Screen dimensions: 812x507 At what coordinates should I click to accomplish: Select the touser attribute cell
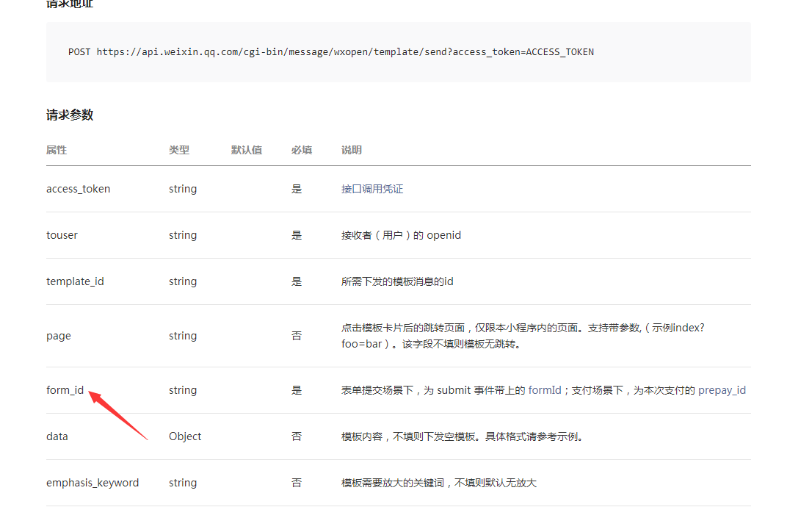(x=62, y=235)
